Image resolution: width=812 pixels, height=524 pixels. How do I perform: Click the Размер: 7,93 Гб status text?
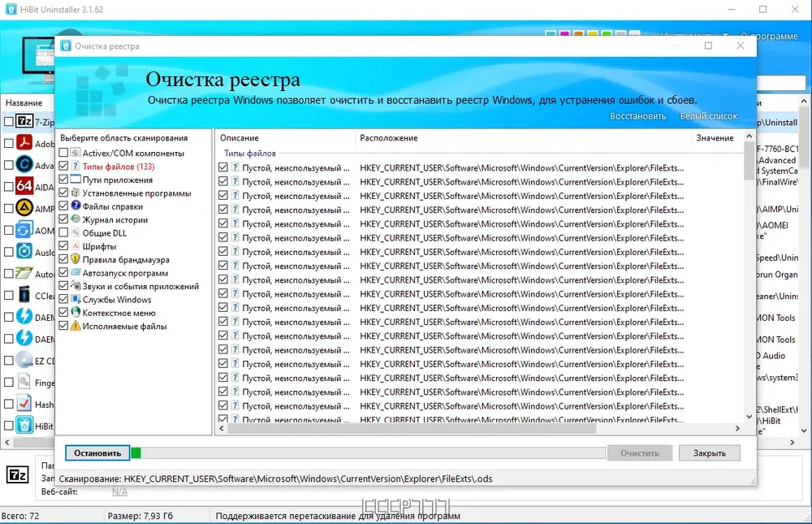(x=140, y=516)
